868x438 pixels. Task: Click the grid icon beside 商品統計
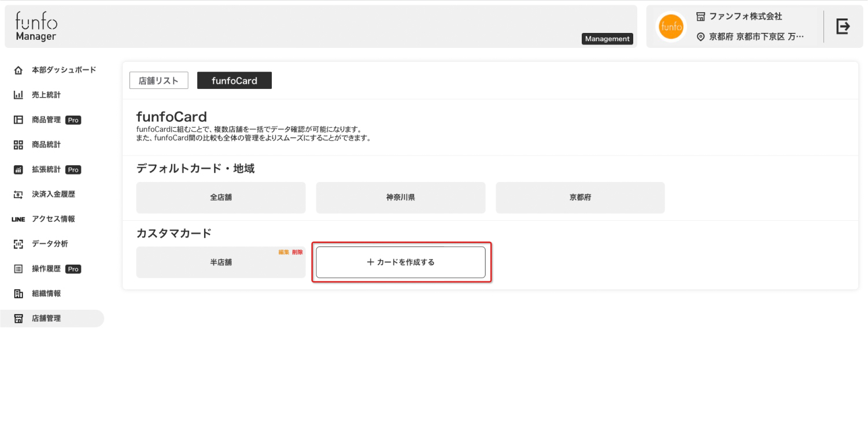[19, 144]
